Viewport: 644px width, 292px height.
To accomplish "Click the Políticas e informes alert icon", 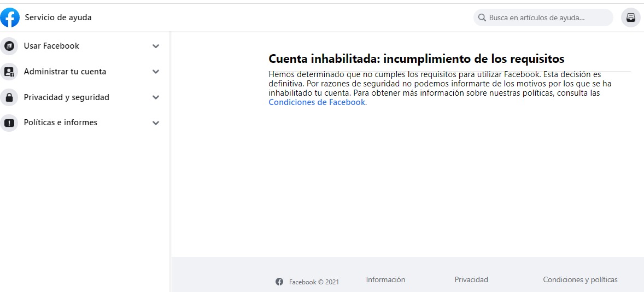I will click(9, 123).
